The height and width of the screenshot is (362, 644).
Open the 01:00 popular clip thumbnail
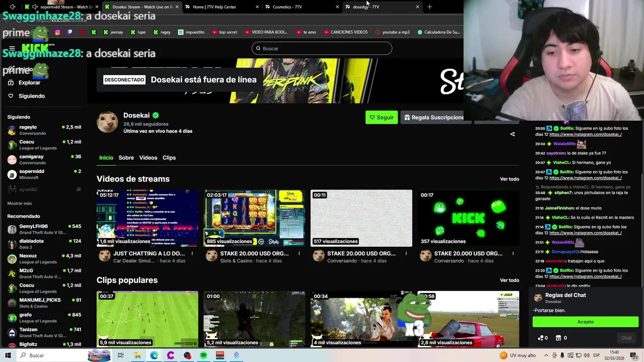(x=254, y=319)
